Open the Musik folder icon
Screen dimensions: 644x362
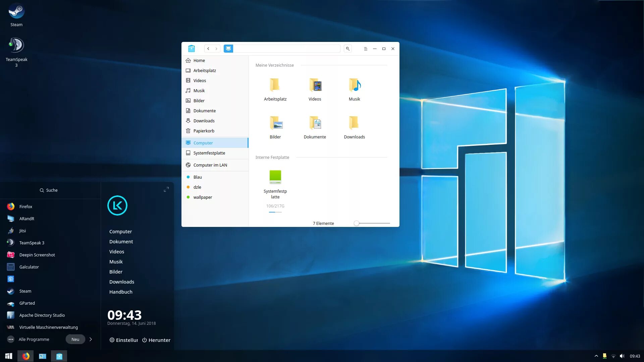[x=354, y=85]
